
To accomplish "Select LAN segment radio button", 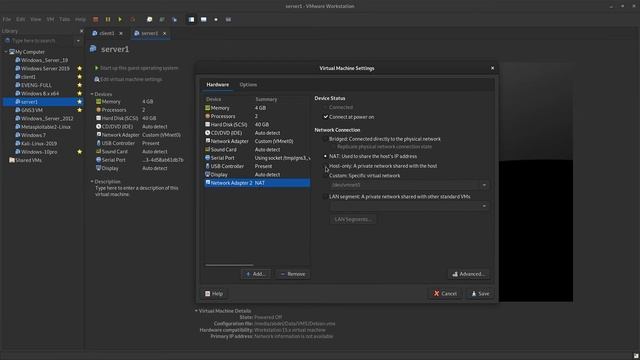I will pos(325,196).
